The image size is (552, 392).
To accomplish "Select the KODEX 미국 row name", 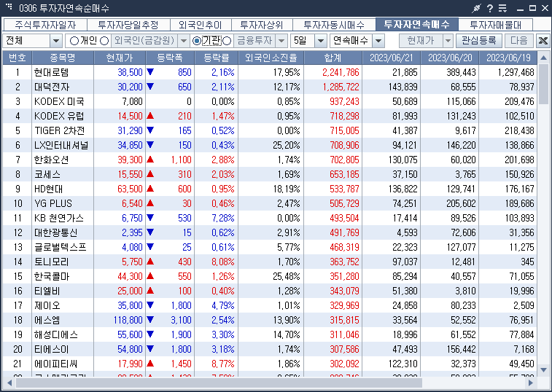I will pos(59,102).
